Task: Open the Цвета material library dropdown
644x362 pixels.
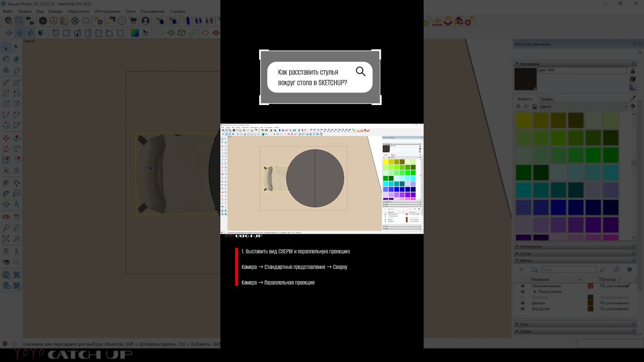Action: [584, 107]
